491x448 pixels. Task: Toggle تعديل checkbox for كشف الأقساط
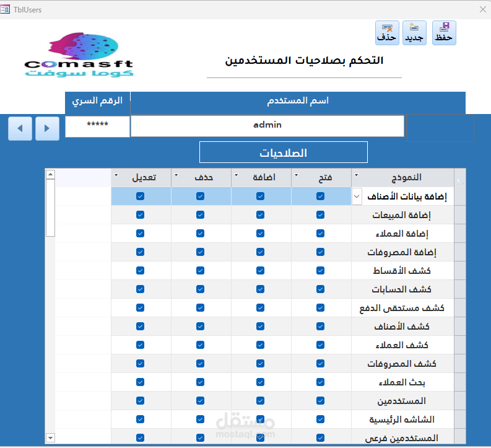click(x=140, y=270)
